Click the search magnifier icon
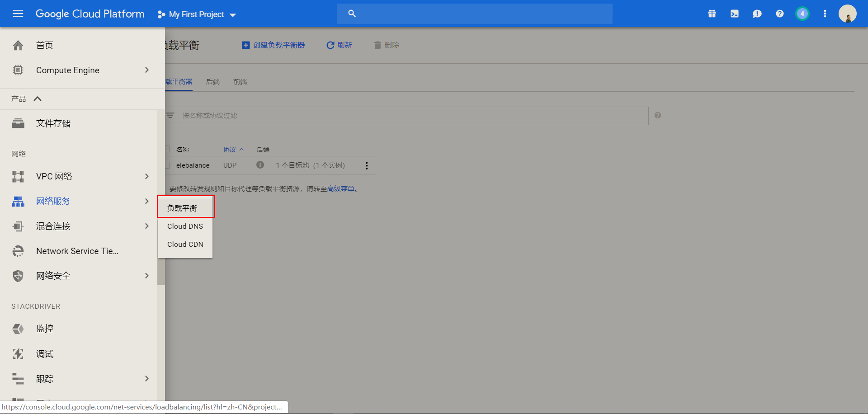The height and width of the screenshot is (414, 868). (352, 14)
